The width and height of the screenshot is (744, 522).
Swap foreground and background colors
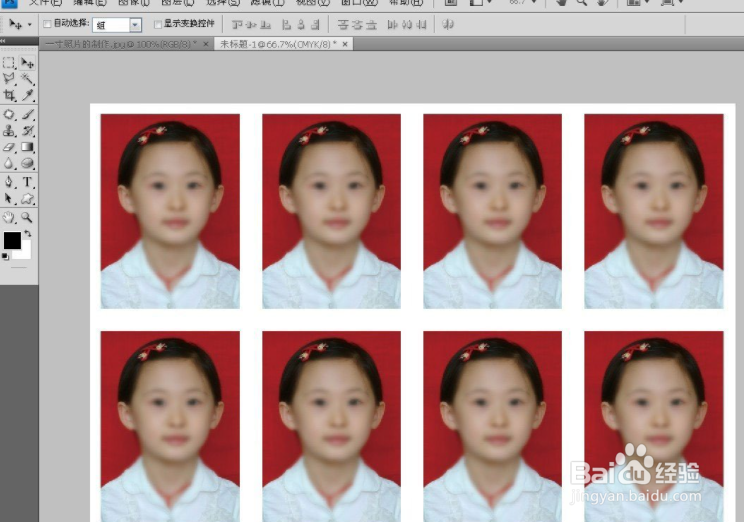28,233
